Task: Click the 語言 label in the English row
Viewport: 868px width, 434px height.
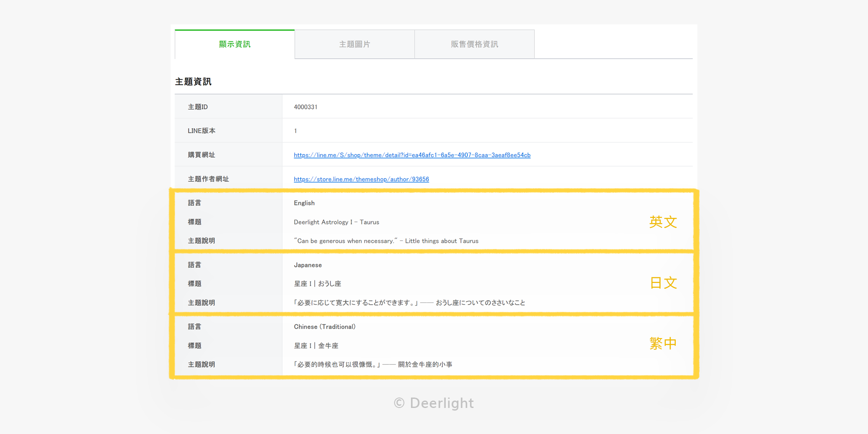Action: pyautogui.click(x=194, y=203)
